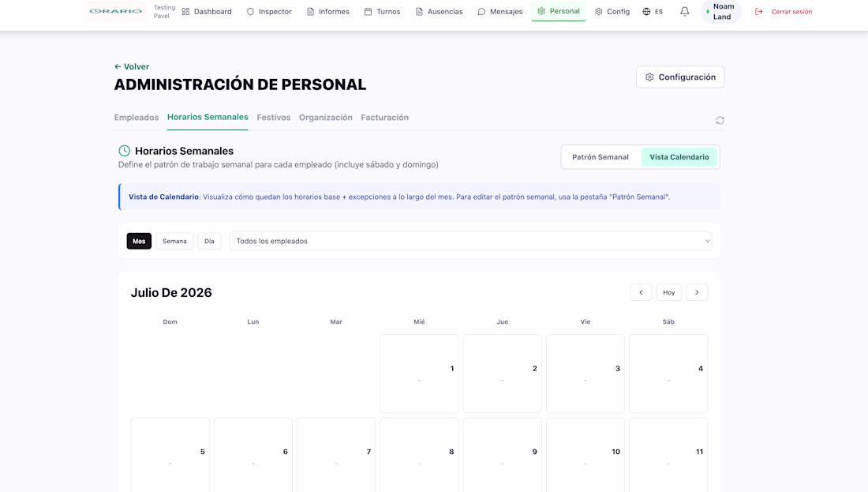Open the Configuración button
The image size is (868, 492).
pos(680,77)
